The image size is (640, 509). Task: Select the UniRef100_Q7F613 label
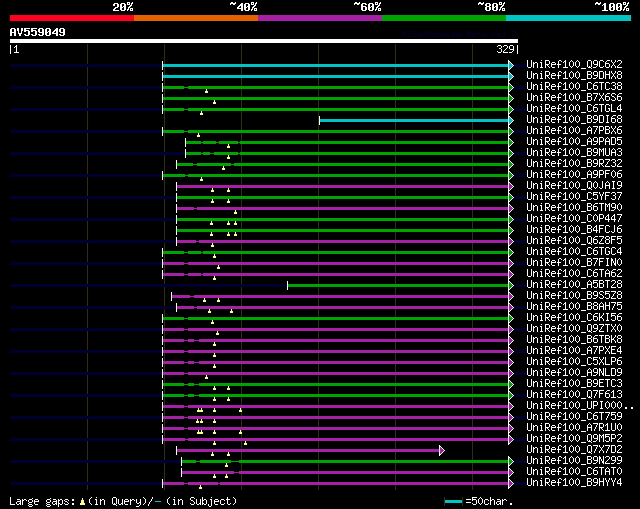574,395
